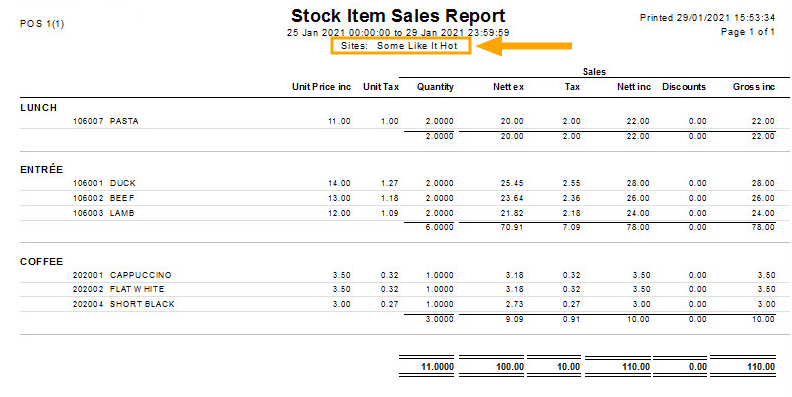Click the POS 1(1) label
Image resolution: width=792 pixels, height=397 pixels.
coord(42,24)
